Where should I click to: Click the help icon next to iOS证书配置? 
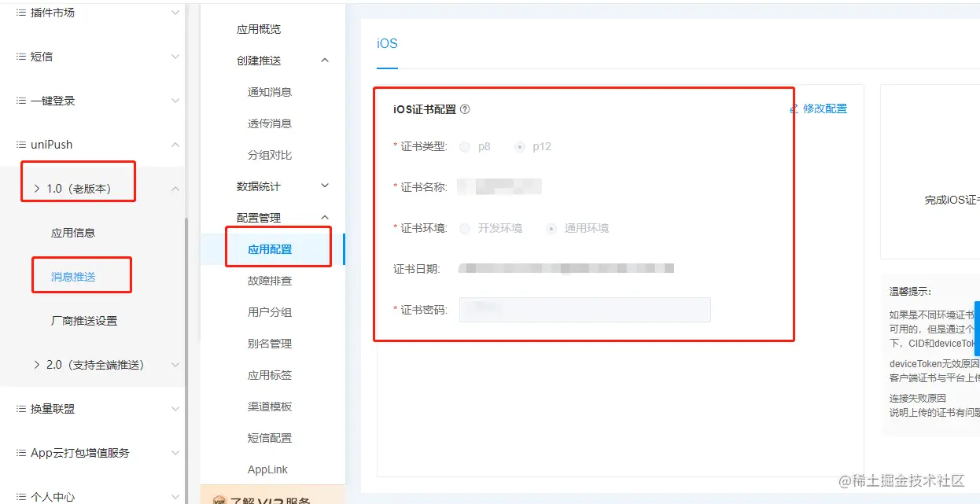465,109
